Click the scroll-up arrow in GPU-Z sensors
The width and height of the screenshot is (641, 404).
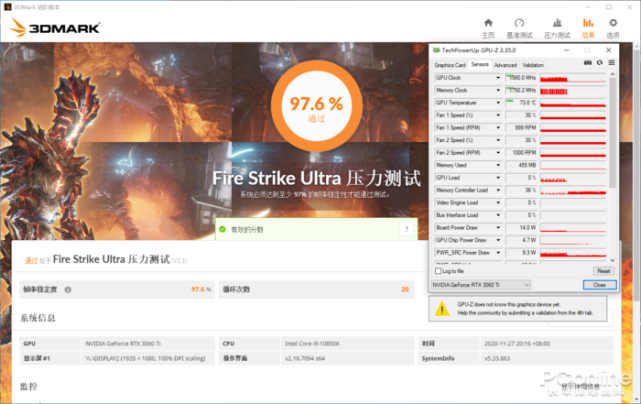(x=612, y=74)
